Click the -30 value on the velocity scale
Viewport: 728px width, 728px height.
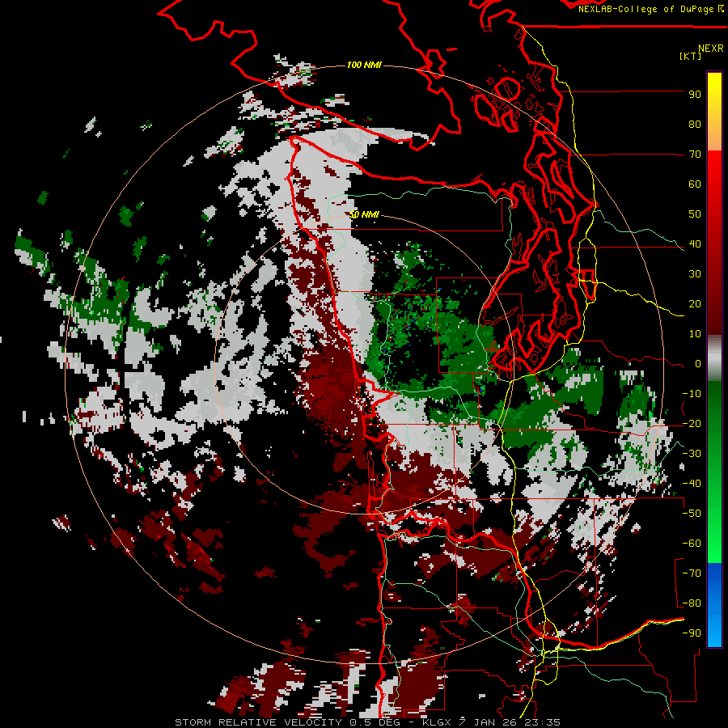coord(692,454)
